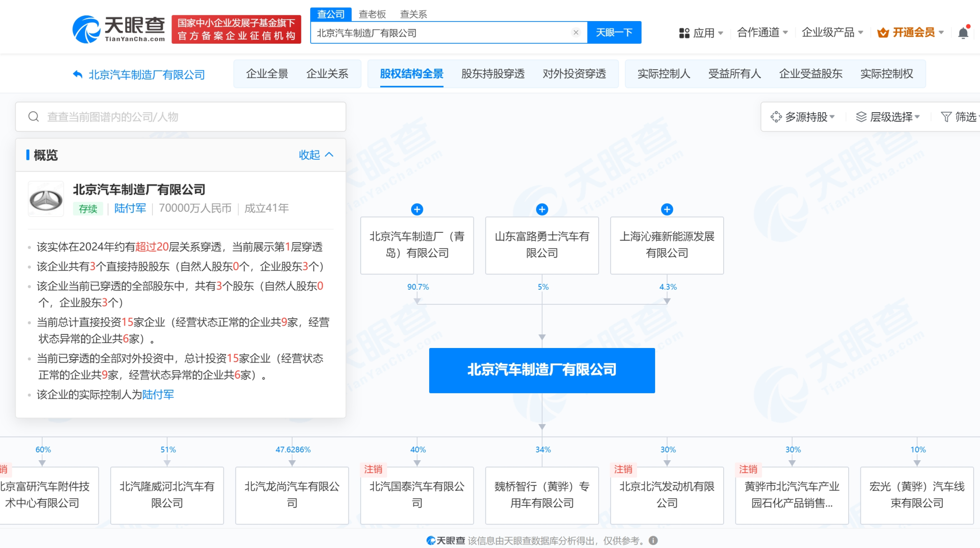Click the 存续 status tag
The height and width of the screenshot is (548, 980).
[88, 209]
